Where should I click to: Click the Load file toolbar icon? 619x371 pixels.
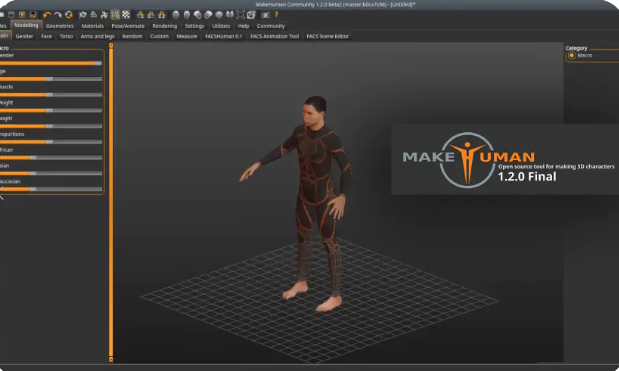11,15
